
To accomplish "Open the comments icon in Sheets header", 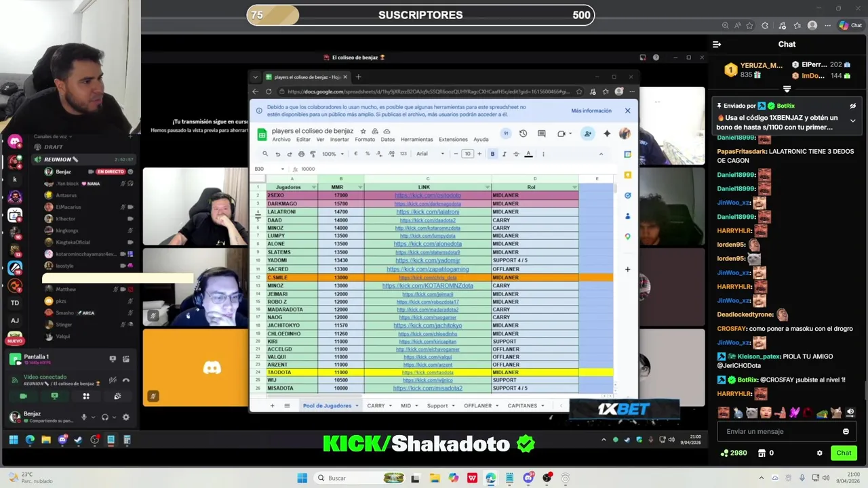I will click(x=542, y=134).
